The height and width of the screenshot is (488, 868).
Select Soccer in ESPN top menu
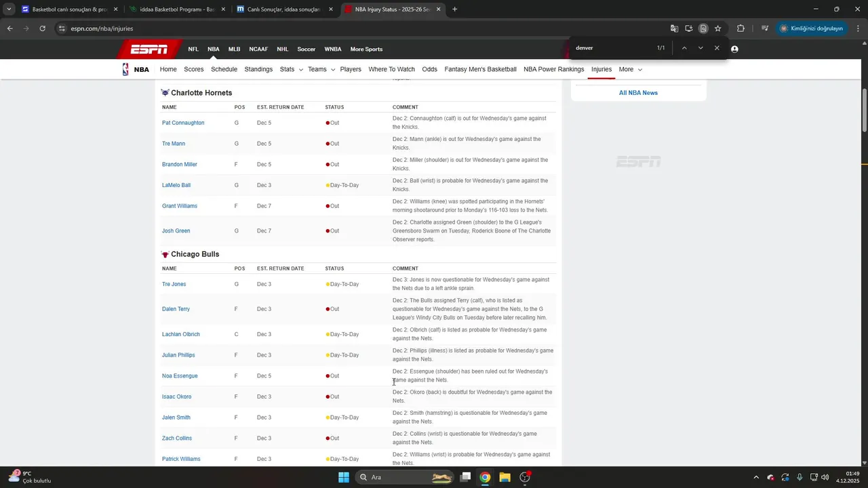306,49
